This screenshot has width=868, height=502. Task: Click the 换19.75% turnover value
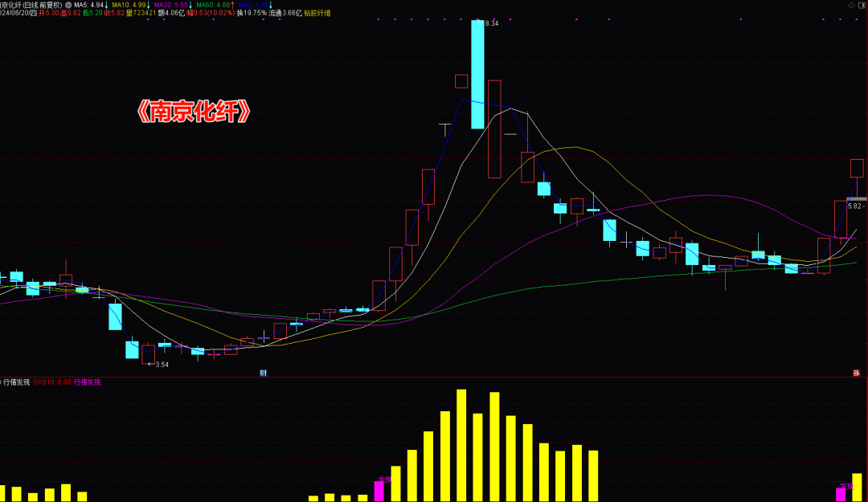tap(252, 13)
